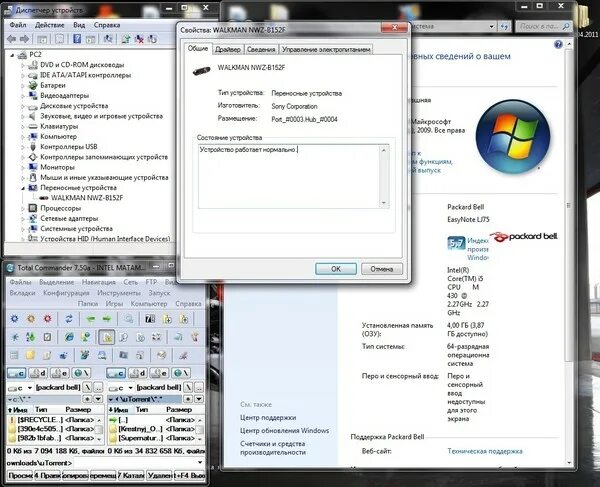Screen dimensions: 600x487
Task: Click the 7z archiver icon in Total Commander toolbar
Action: click(x=150, y=319)
